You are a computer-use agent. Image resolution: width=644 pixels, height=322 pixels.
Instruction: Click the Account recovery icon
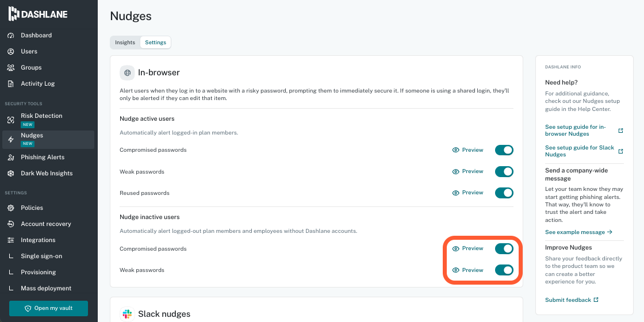(11, 224)
